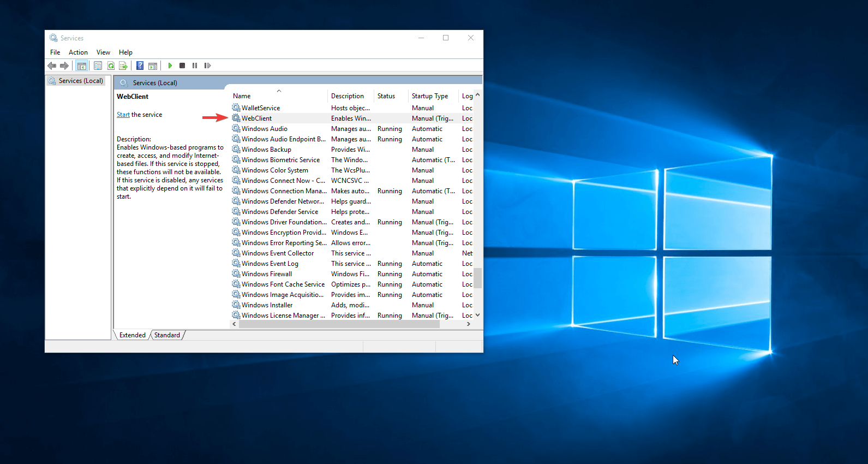Sort list by the Status column
The height and width of the screenshot is (464, 868).
point(386,96)
